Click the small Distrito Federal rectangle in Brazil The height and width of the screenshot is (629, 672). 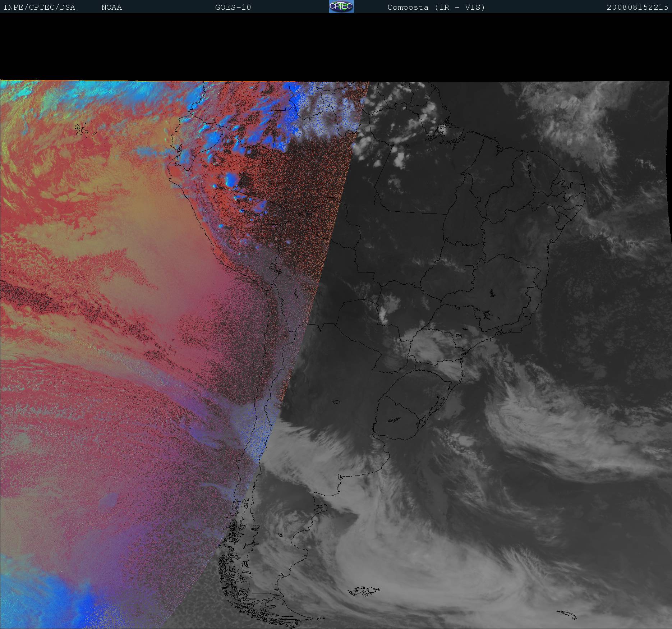469,267
